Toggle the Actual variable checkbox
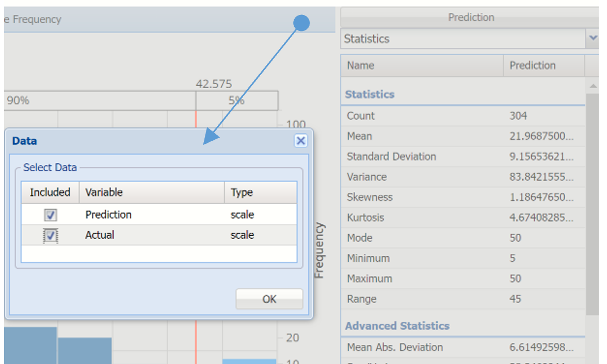This screenshot has width=607, height=364. point(51,236)
